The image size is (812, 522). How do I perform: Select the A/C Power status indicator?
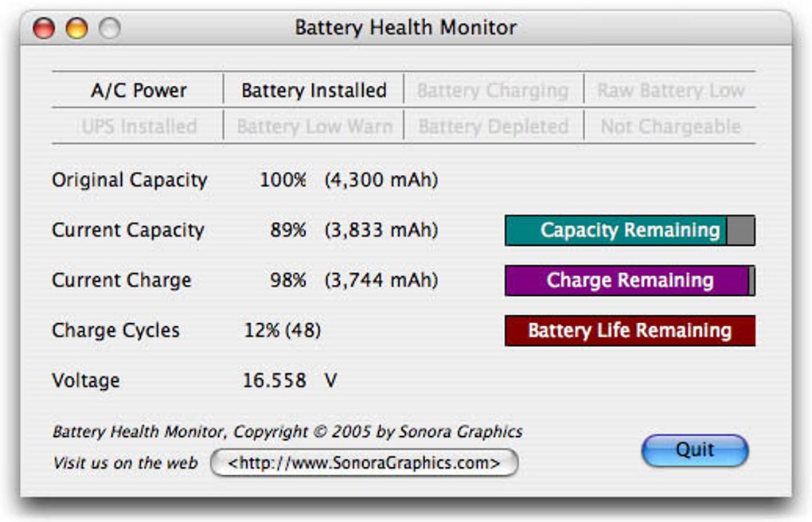point(139,91)
